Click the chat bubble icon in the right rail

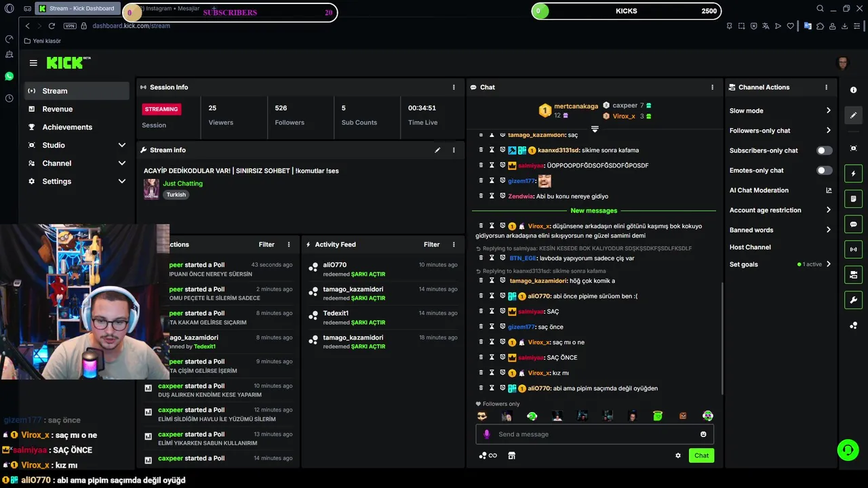(853, 224)
